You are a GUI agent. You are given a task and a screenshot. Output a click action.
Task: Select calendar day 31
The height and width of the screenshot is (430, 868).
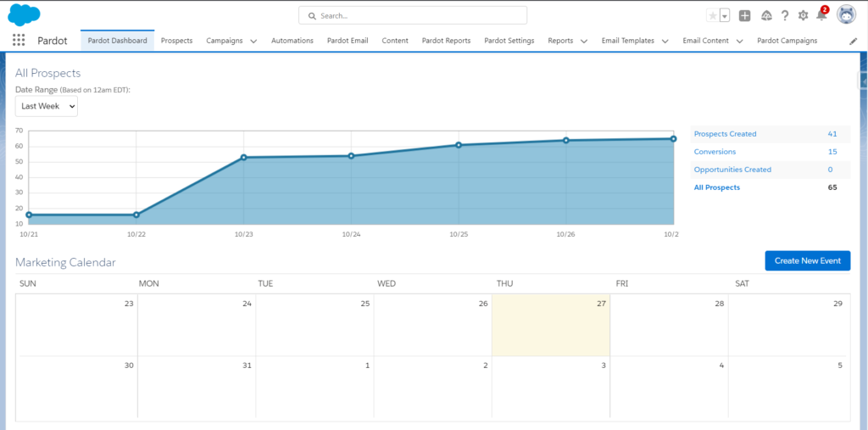coord(197,387)
